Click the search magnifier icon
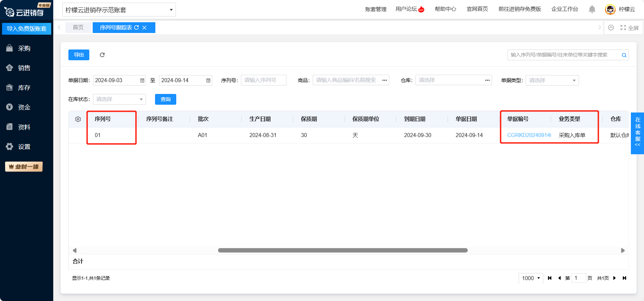The width and height of the screenshot is (644, 301). [624, 55]
